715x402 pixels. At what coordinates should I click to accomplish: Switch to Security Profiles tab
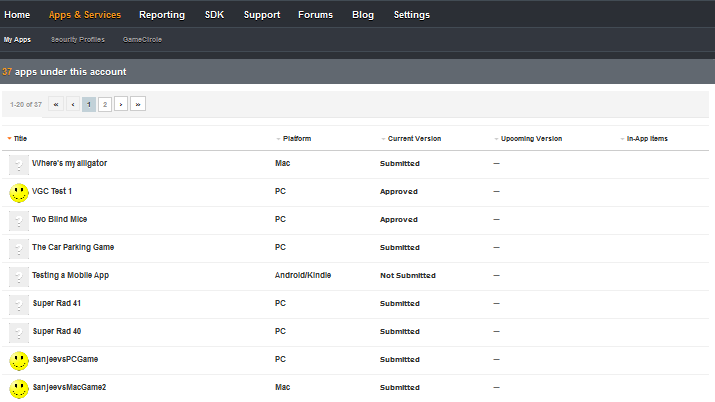click(x=77, y=40)
